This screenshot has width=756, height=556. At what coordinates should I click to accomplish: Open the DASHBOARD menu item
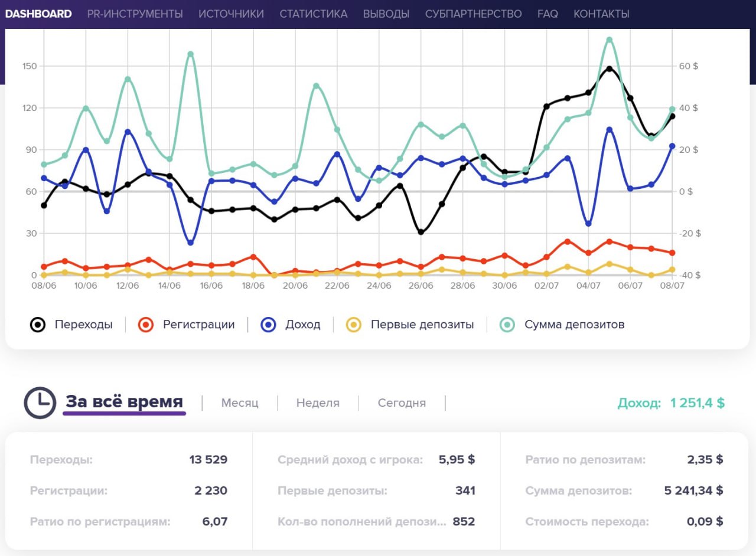[x=38, y=14]
